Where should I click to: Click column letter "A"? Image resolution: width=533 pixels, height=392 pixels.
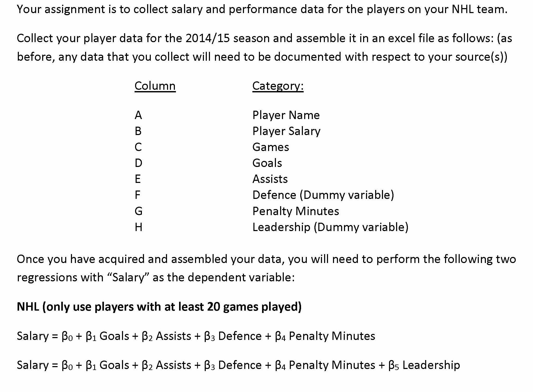138,115
